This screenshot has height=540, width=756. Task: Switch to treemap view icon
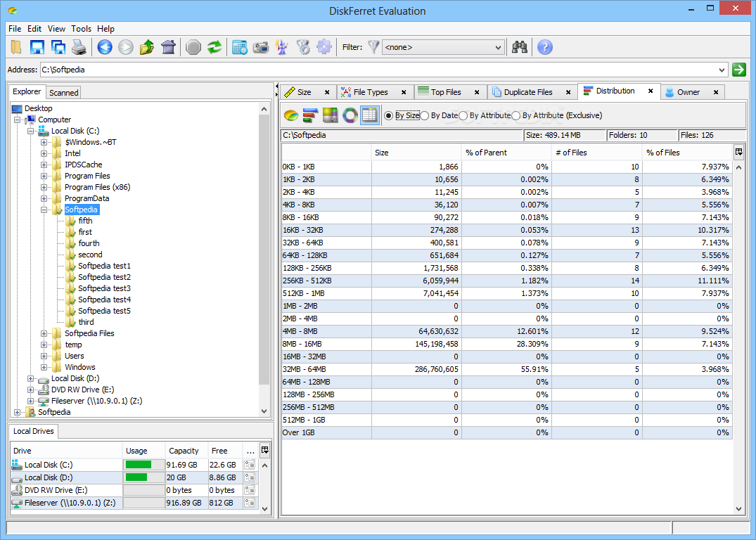(x=331, y=115)
